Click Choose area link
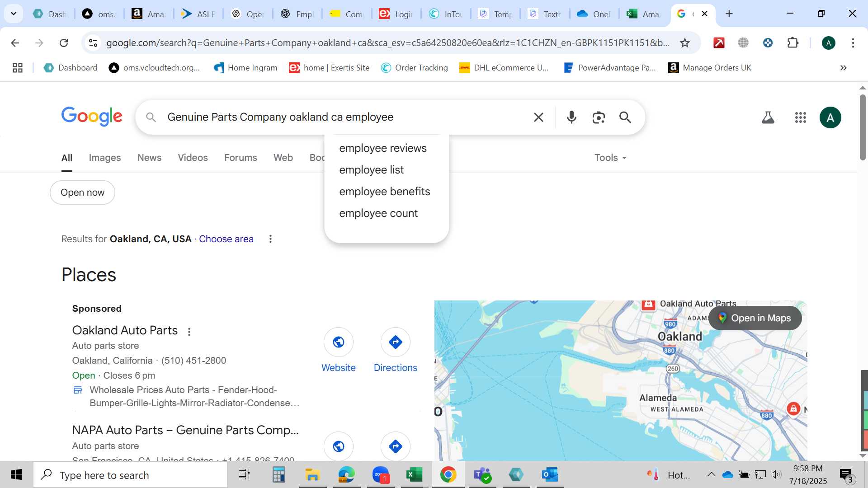The image size is (868, 488). pyautogui.click(x=226, y=239)
